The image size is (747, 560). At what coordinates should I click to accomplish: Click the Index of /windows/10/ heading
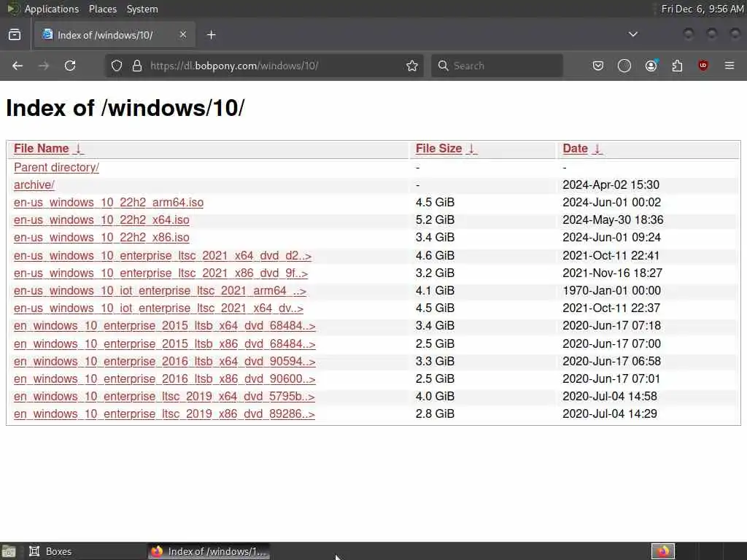click(x=125, y=108)
